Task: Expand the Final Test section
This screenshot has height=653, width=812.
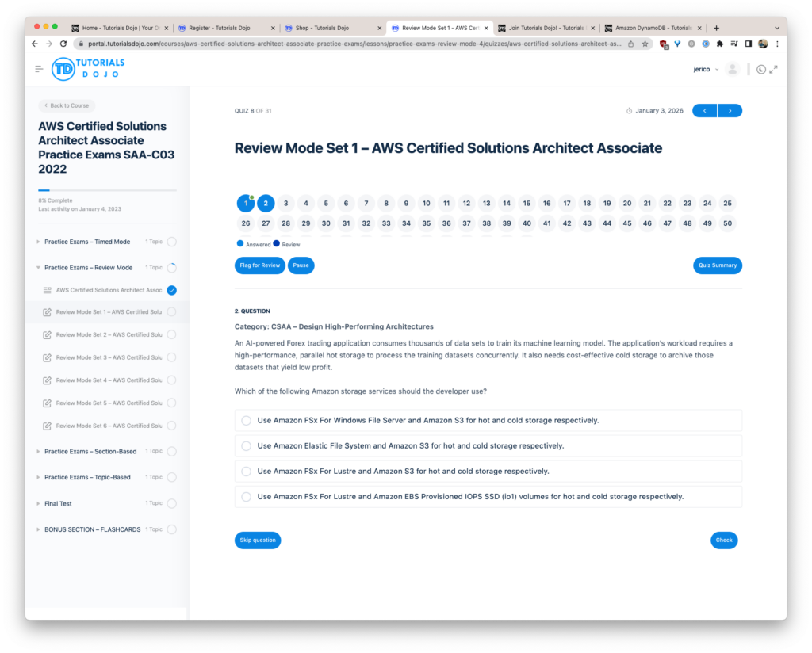Action: 38,503
